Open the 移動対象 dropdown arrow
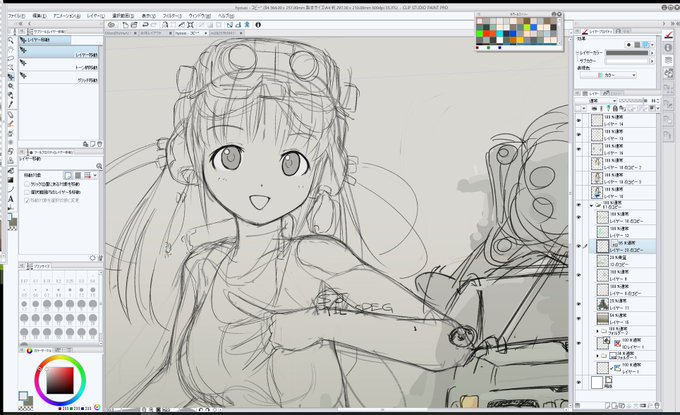The width and height of the screenshot is (680, 415). [x=95, y=175]
